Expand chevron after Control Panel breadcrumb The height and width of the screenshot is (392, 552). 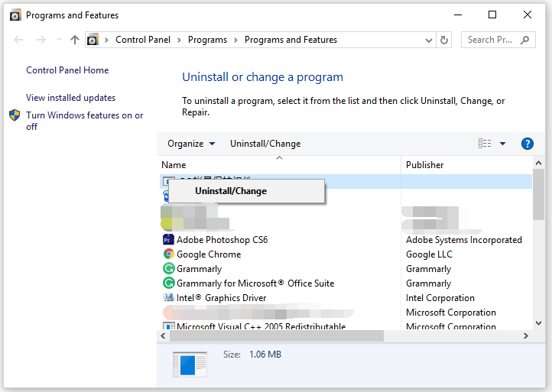tap(179, 40)
